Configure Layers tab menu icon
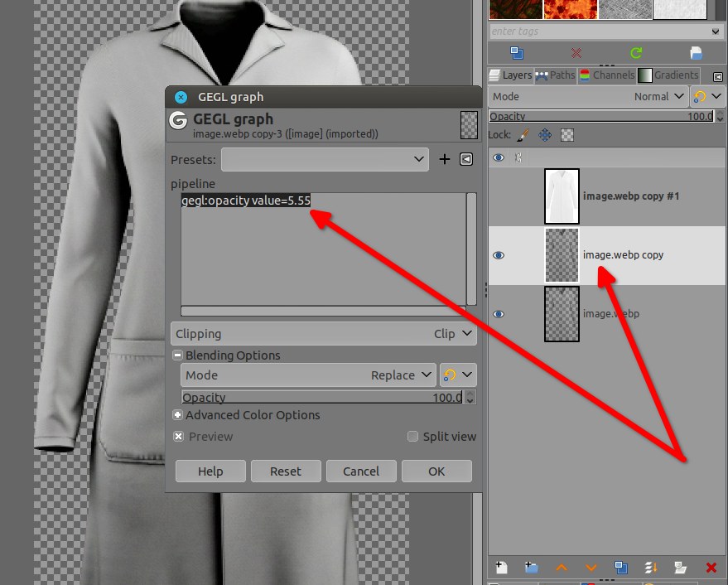Screen dimensions: 728x585 (718, 77)
